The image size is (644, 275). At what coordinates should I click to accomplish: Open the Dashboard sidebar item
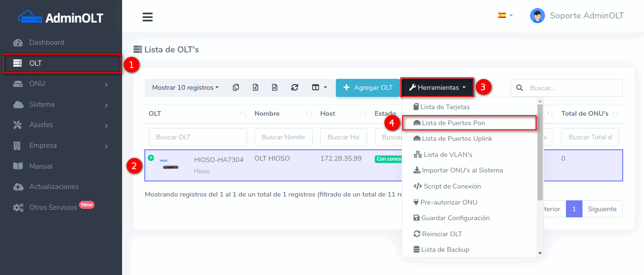[x=46, y=43]
